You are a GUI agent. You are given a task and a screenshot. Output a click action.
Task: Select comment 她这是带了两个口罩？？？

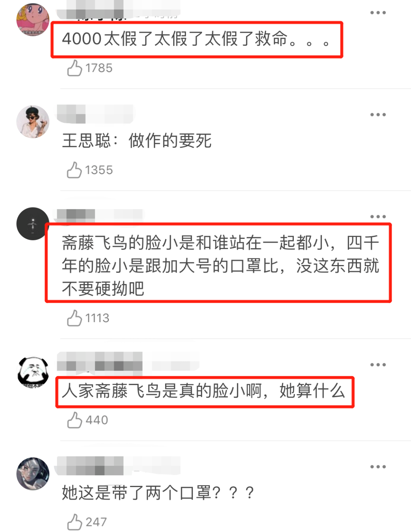[158, 493]
